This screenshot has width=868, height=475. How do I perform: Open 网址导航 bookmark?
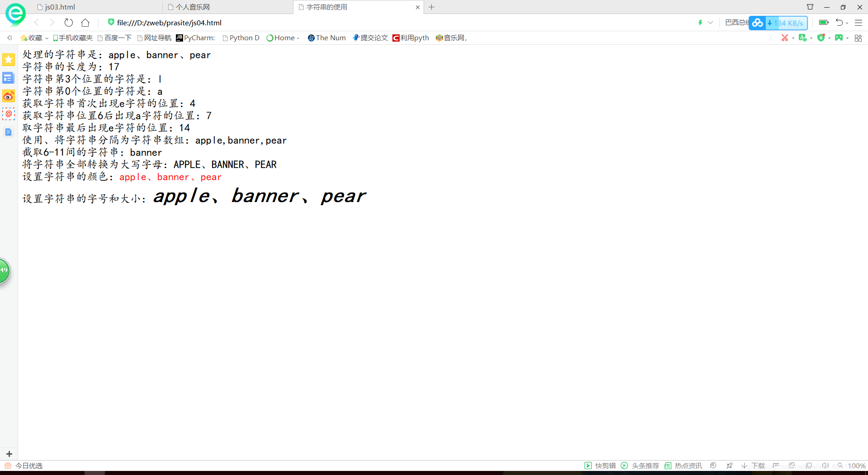[x=154, y=38]
